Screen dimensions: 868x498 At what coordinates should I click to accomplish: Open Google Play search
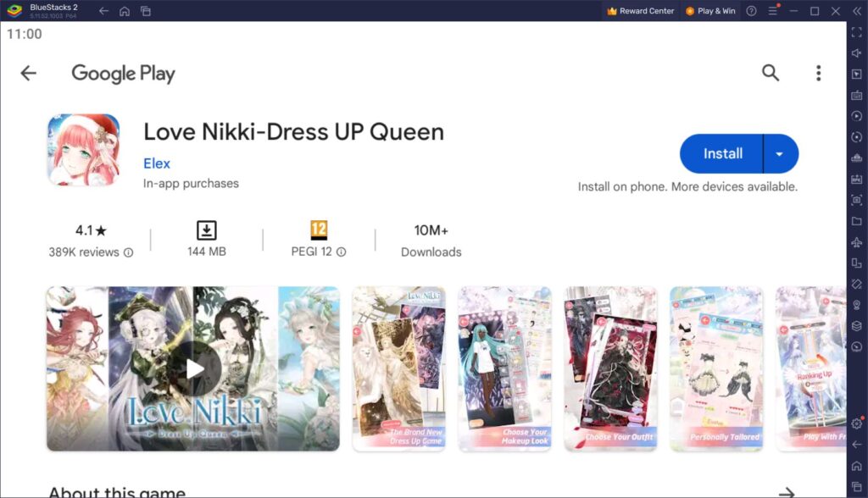771,73
